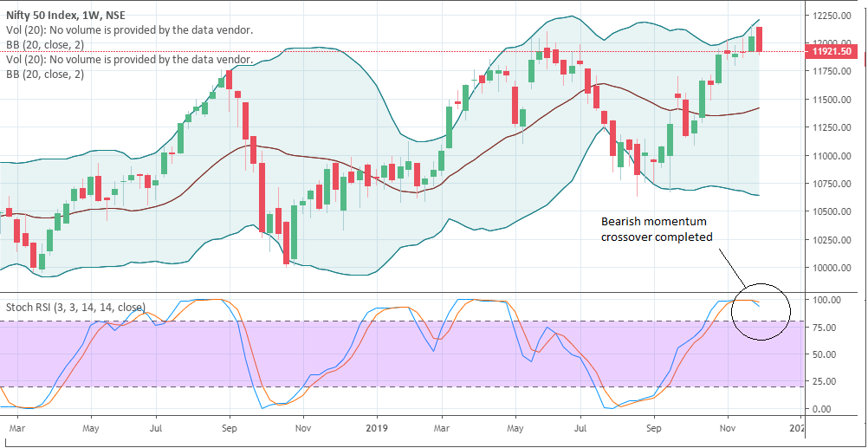
Task: Click the 'Stoch RSI (3, 3, 14, 14, close)' legend
Action: pos(76,307)
